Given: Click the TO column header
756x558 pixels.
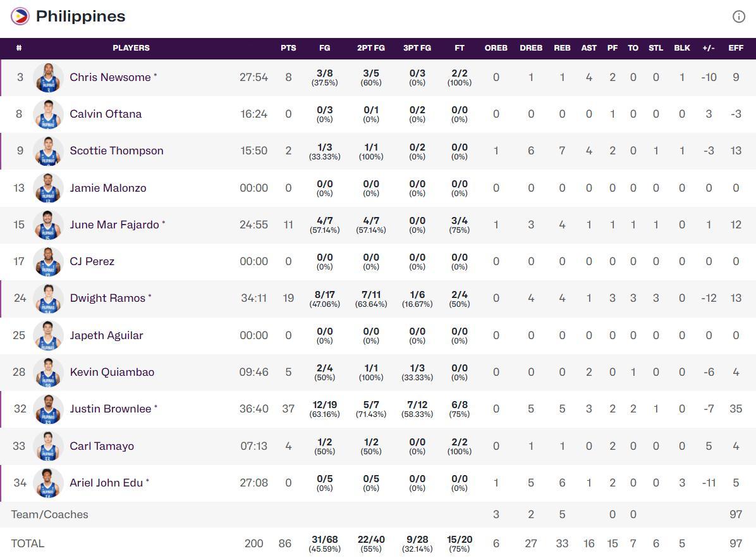Looking at the screenshot, I should click(633, 48).
